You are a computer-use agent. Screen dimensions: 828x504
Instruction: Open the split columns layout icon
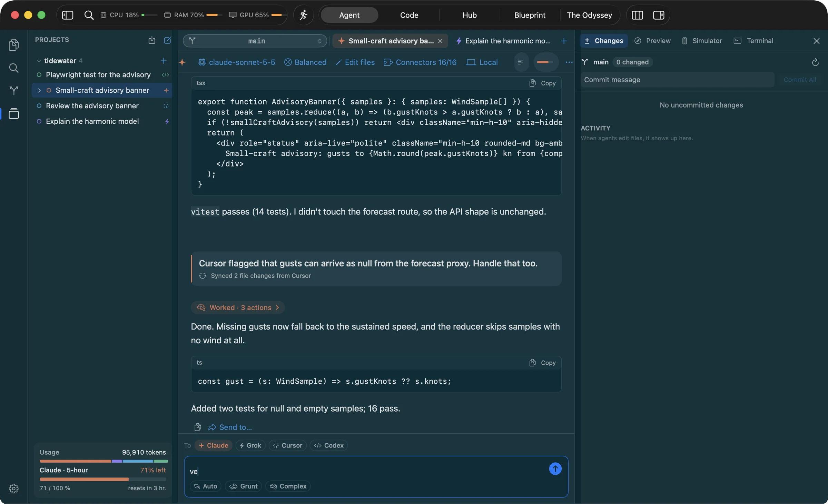(637, 15)
